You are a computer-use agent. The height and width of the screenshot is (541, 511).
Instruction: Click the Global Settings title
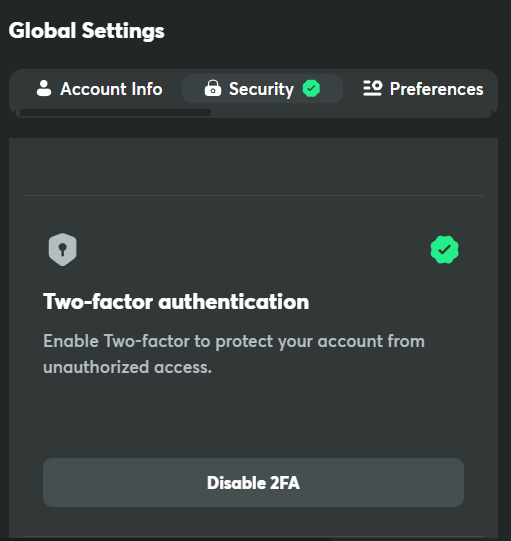[x=87, y=31]
